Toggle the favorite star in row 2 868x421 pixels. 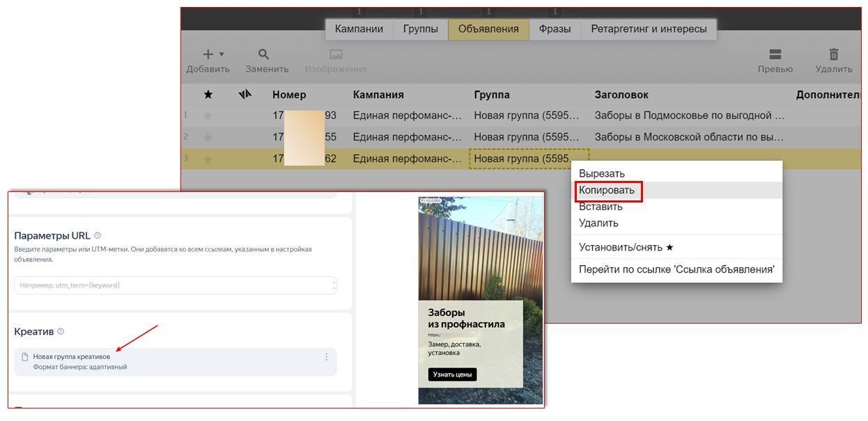pyautogui.click(x=208, y=137)
